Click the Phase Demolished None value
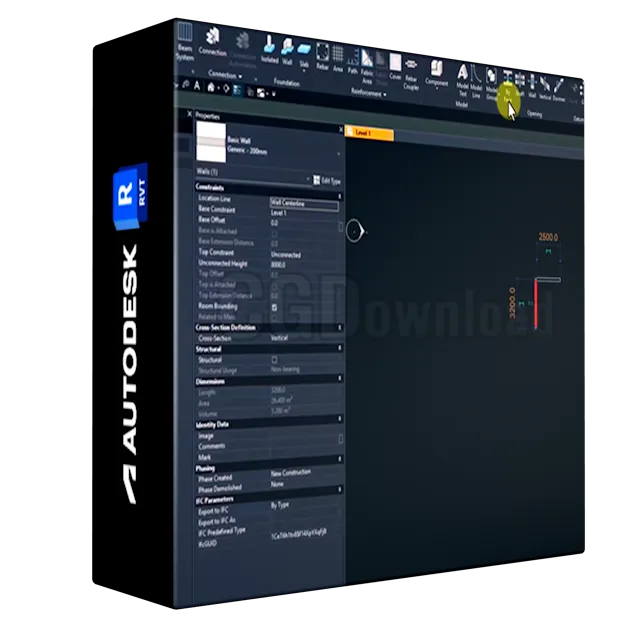 (277, 485)
